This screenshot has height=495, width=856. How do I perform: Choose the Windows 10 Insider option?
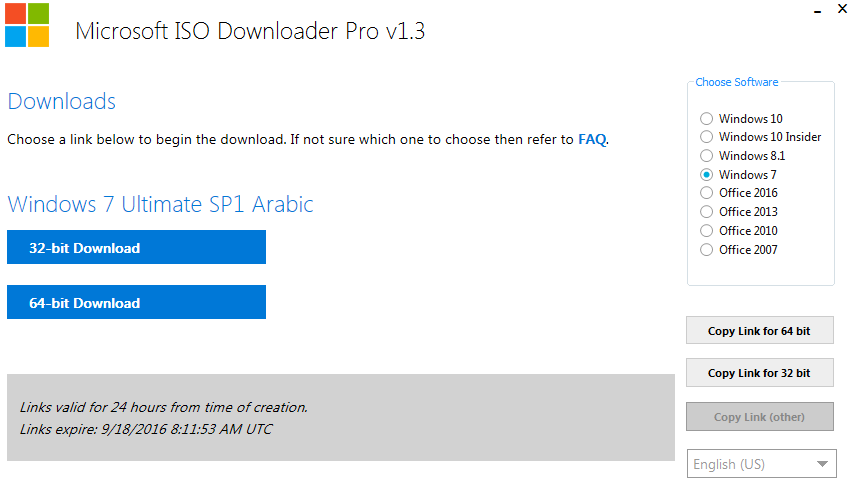point(707,137)
